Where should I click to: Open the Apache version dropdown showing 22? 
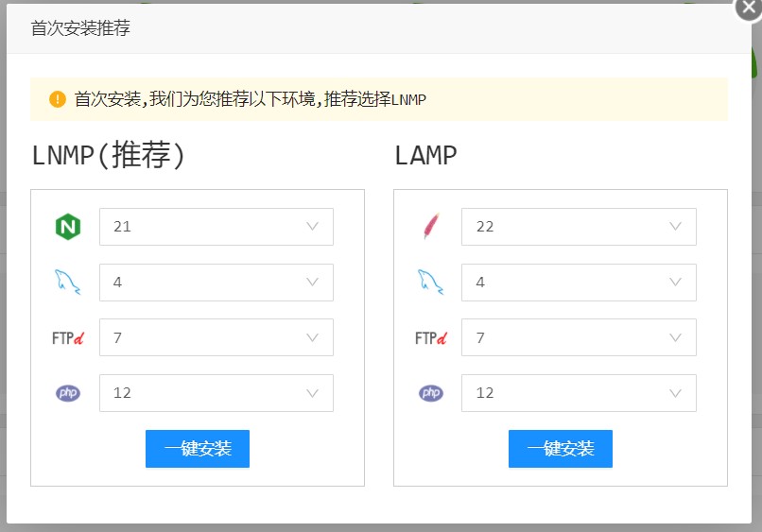[579, 227]
